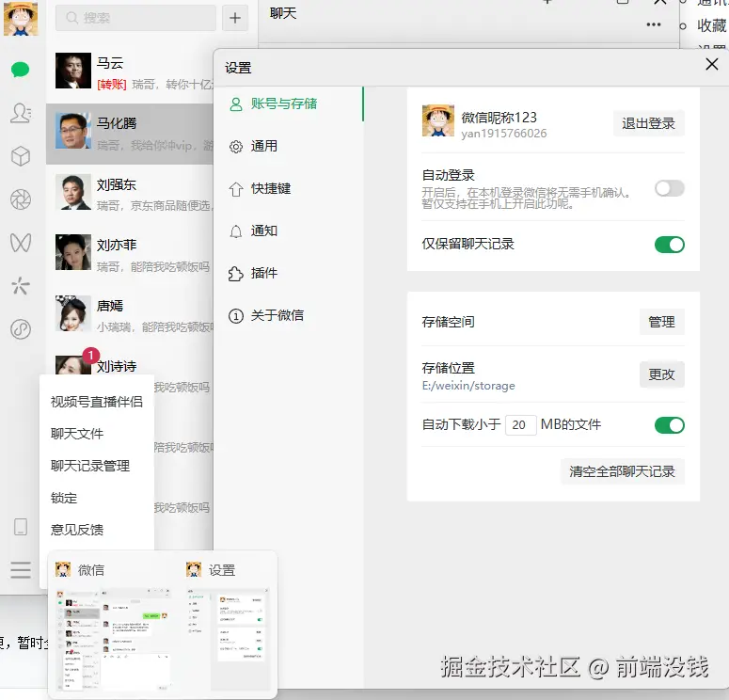Open Channels butterfly icon in sidebar

click(21, 243)
